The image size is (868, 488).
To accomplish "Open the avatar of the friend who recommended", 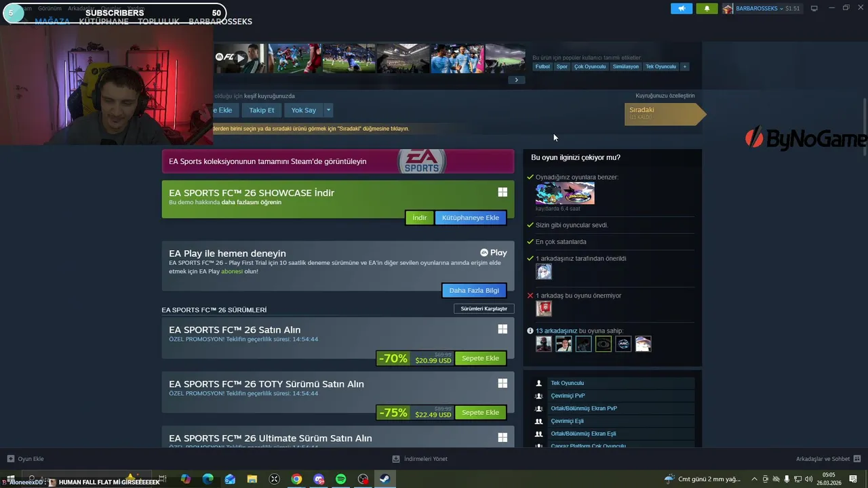I will pyautogui.click(x=544, y=272).
